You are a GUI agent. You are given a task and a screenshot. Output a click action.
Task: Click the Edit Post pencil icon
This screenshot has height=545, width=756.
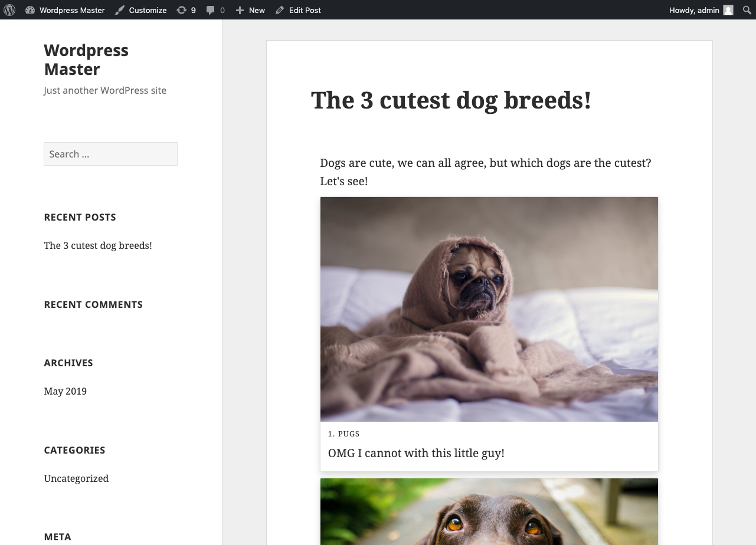[280, 10]
